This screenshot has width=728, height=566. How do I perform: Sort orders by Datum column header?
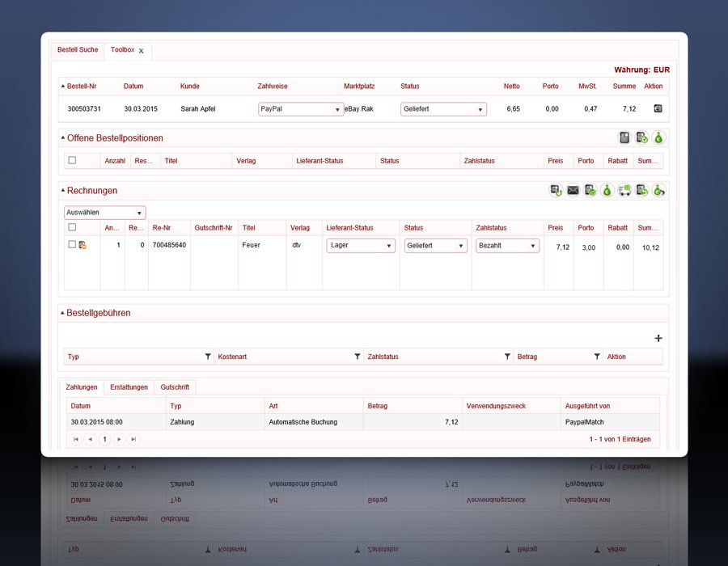point(133,87)
